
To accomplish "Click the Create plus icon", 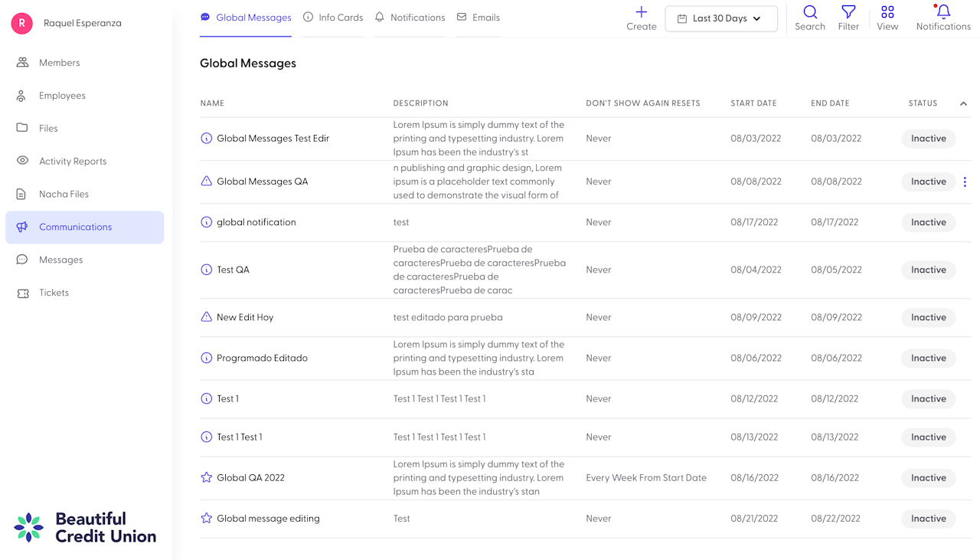I will click(x=641, y=12).
